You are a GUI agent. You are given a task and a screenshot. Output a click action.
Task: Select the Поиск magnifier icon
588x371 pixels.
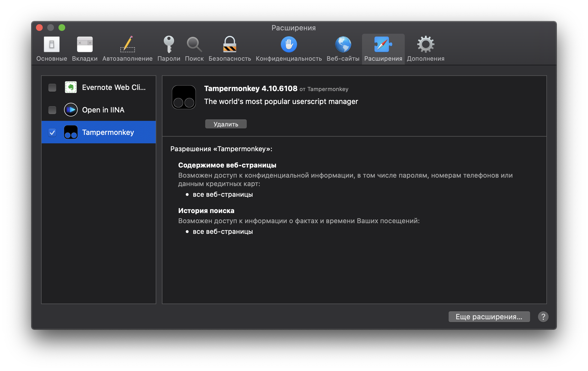pos(194,45)
